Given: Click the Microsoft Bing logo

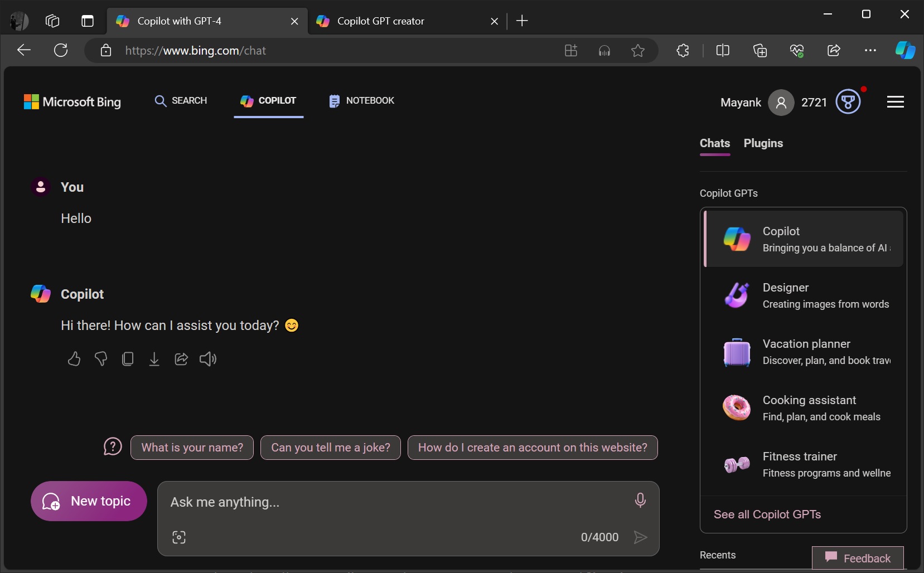Looking at the screenshot, I should tap(72, 102).
